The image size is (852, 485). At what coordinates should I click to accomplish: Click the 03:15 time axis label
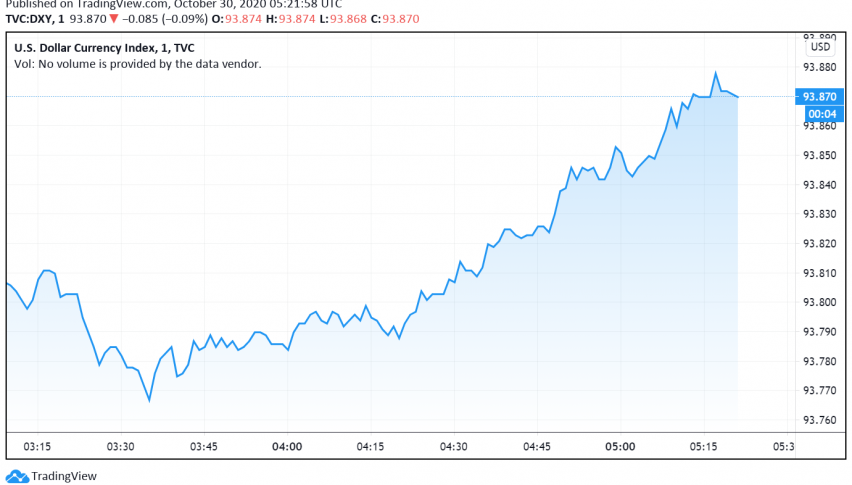[37, 447]
